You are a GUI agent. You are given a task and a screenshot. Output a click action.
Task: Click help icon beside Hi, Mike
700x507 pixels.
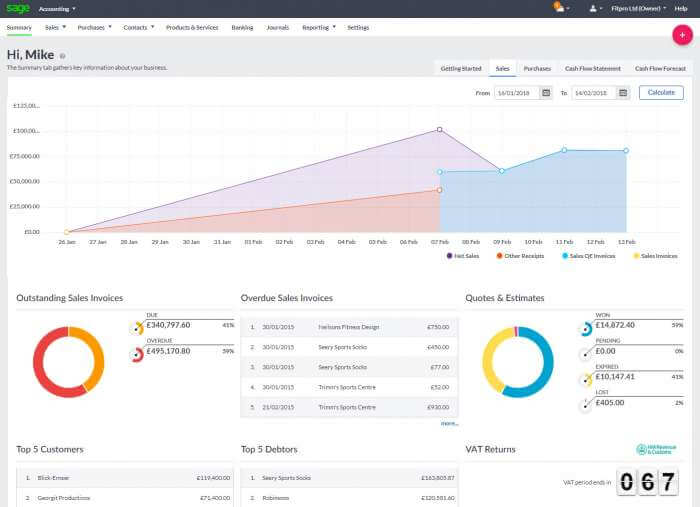click(x=62, y=56)
